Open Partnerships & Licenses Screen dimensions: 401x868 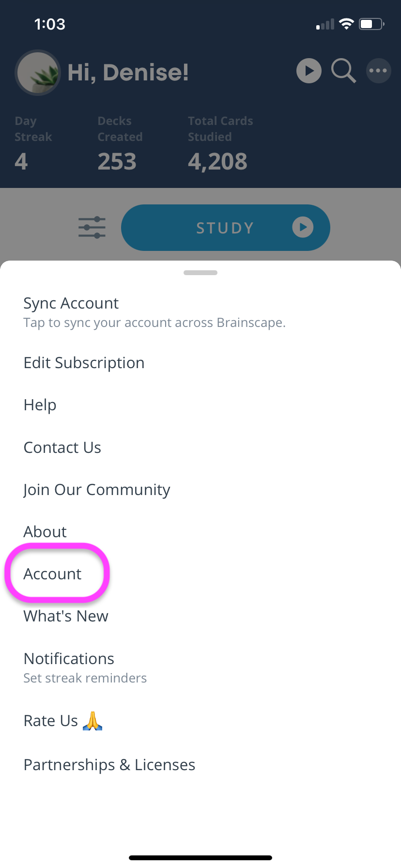pyautogui.click(x=200, y=765)
